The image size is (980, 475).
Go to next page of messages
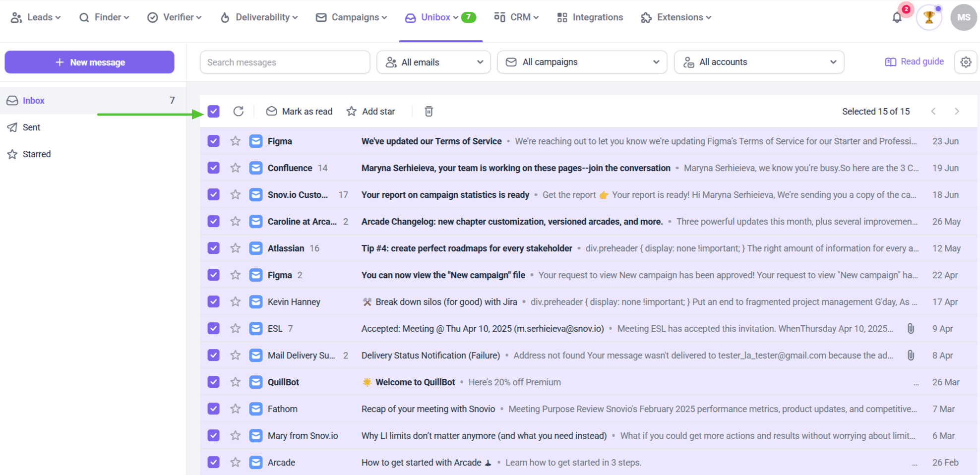[x=957, y=112]
